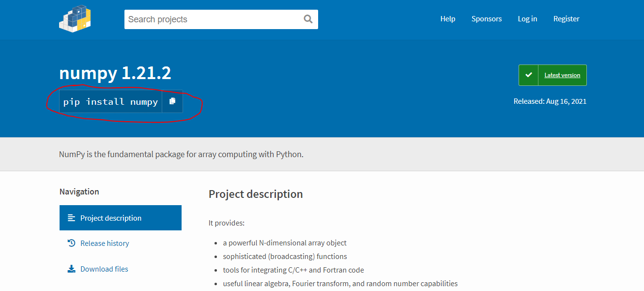Click "a powerful N-dimensional array object" bullet
The width and height of the screenshot is (644, 291).
pos(285,242)
